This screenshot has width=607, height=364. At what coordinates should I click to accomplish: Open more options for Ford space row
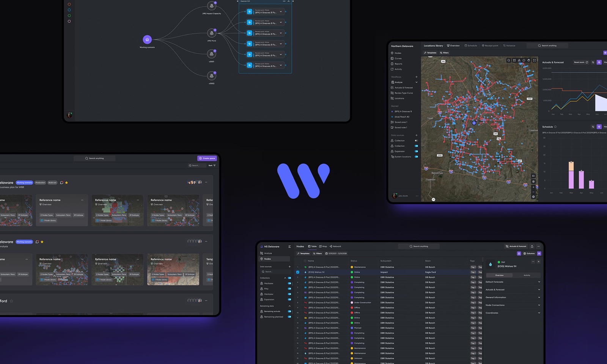click(x=206, y=301)
